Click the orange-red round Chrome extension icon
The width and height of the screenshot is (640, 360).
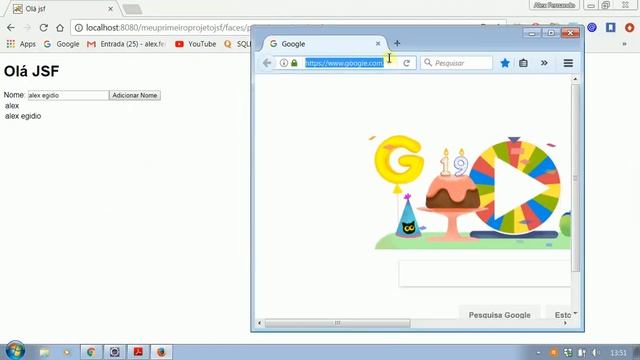(629, 27)
